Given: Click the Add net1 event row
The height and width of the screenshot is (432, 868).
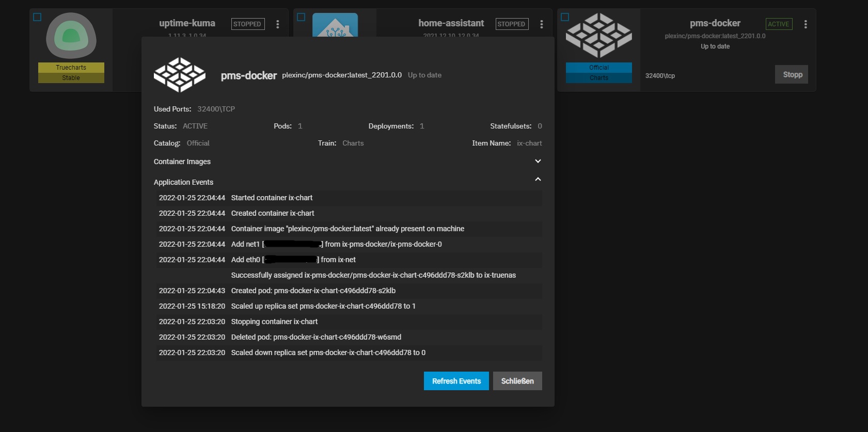Looking at the screenshot, I should 349,244.
